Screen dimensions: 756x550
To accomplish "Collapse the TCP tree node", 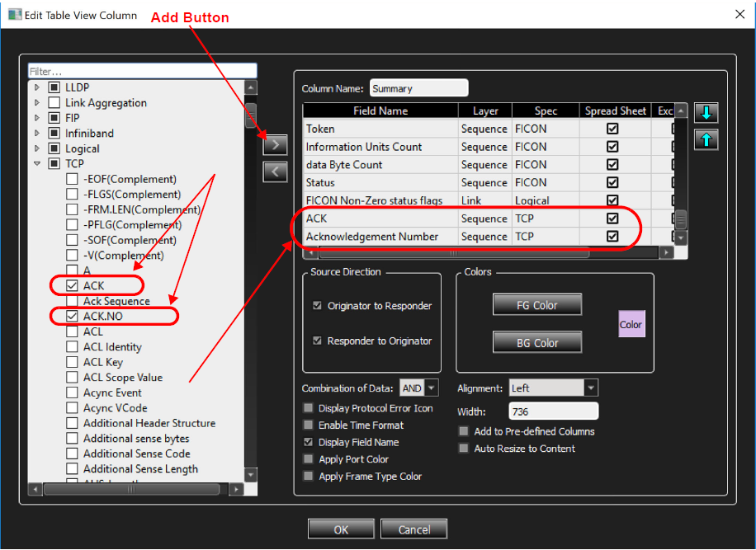I will pyautogui.click(x=37, y=164).
